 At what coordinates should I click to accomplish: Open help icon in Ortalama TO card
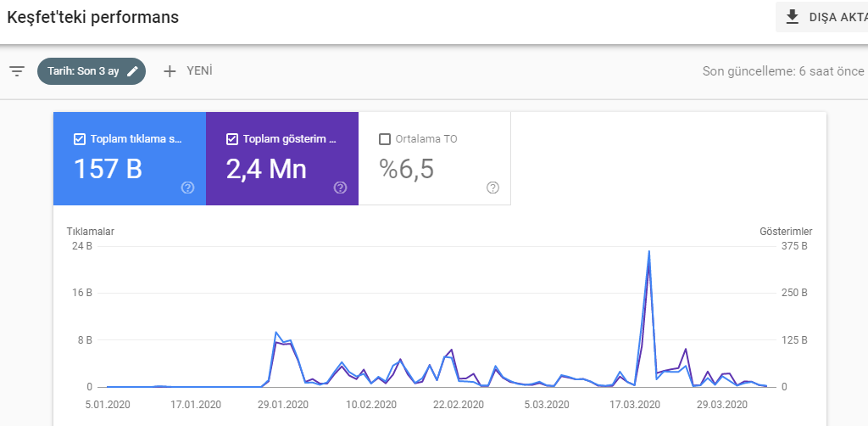(493, 188)
